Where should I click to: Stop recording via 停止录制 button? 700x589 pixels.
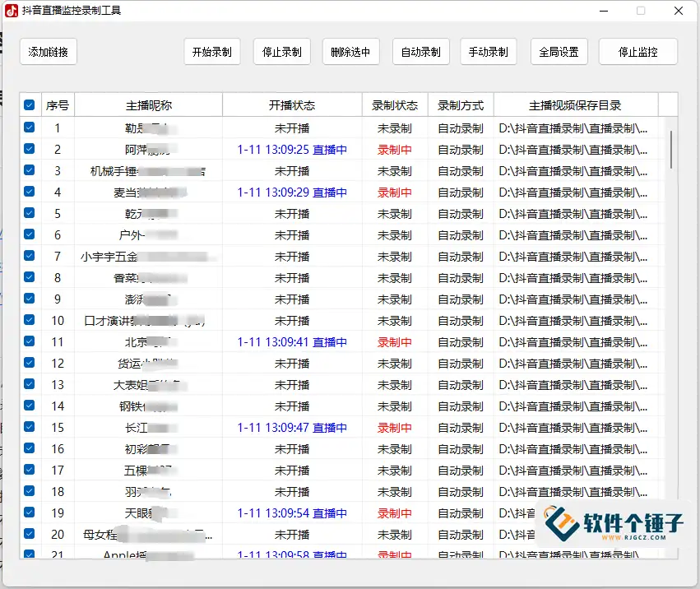point(281,52)
